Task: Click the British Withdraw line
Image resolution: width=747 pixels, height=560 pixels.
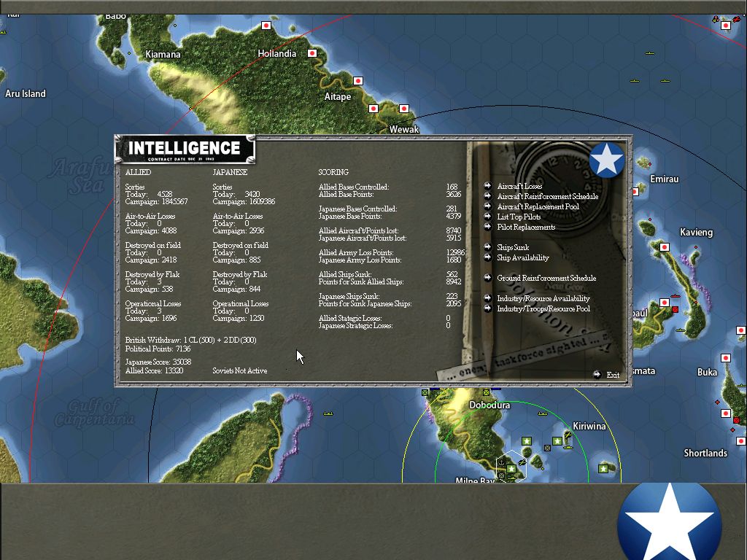Action: [190, 340]
